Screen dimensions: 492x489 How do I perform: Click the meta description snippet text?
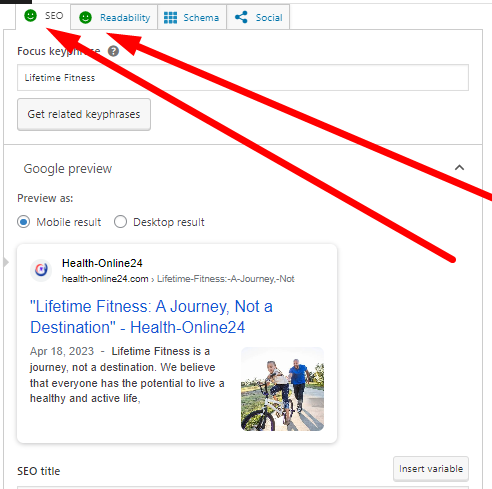click(x=127, y=375)
